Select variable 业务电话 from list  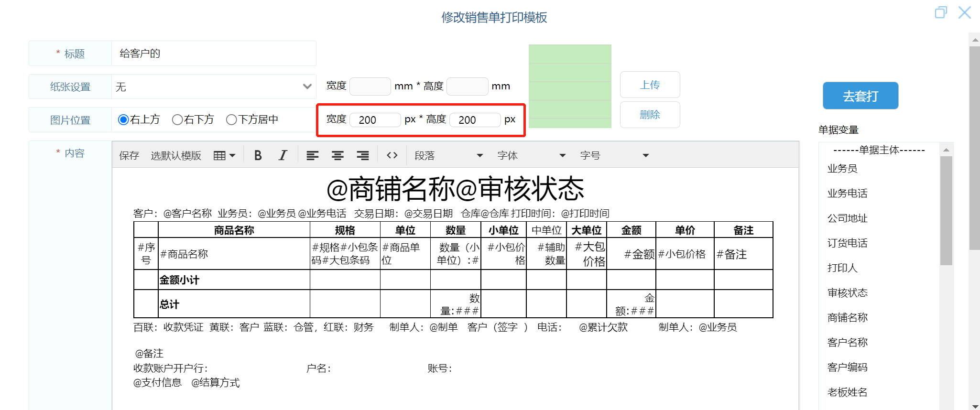click(x=847, y=193)
